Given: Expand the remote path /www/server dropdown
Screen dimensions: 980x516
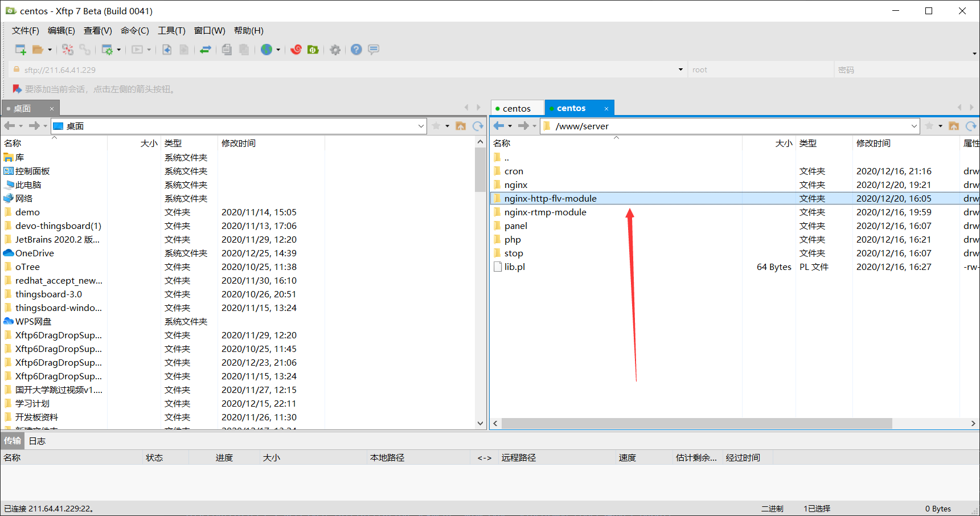Looking at the screenshot, I should [x=914, y=126].
